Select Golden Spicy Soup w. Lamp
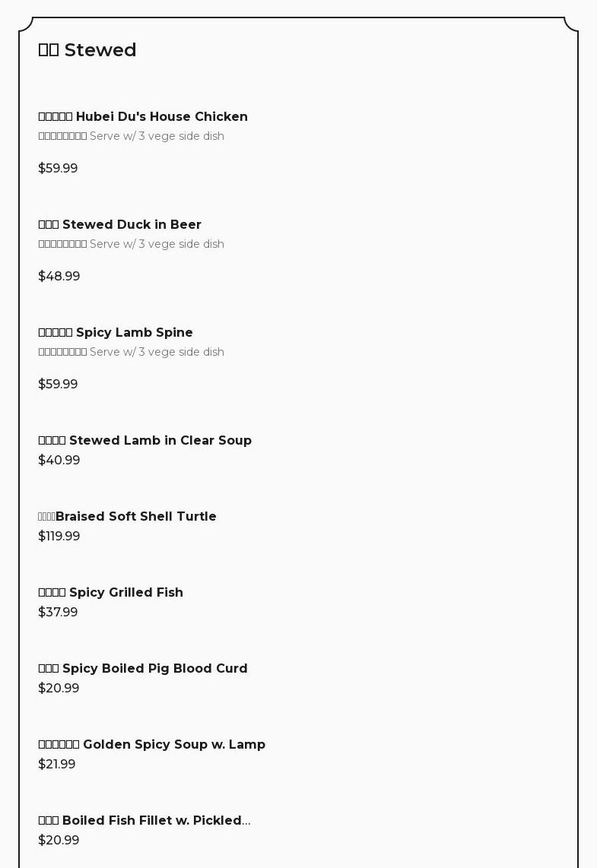The height and width of the screenshot is (868, 597). pyautogui.click(x=152, y=744)
